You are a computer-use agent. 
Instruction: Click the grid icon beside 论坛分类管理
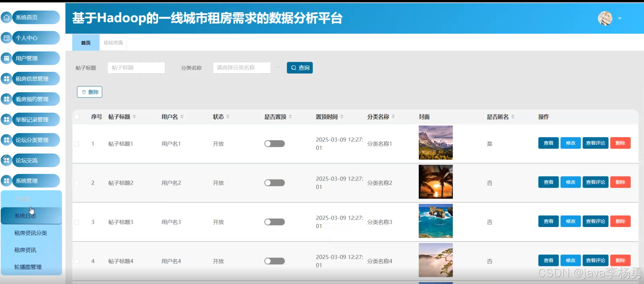6,140
